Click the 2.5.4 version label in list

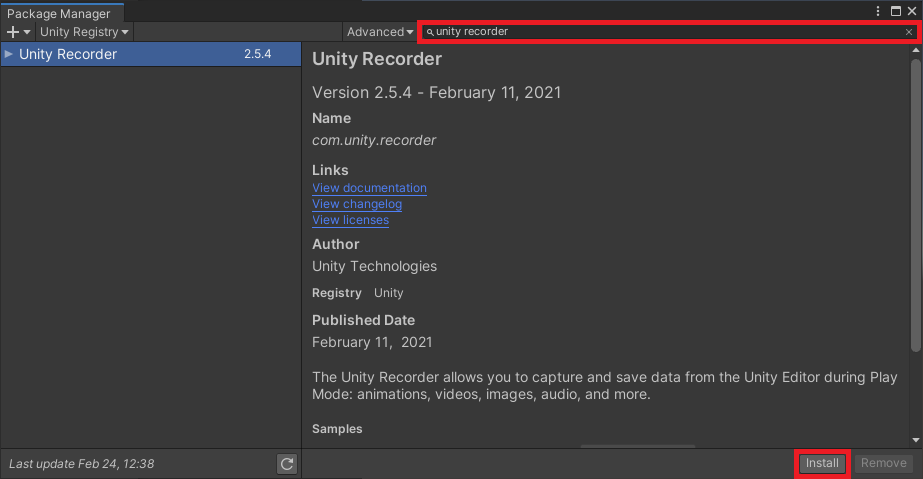pyautogui.click(x=258, y=54)
